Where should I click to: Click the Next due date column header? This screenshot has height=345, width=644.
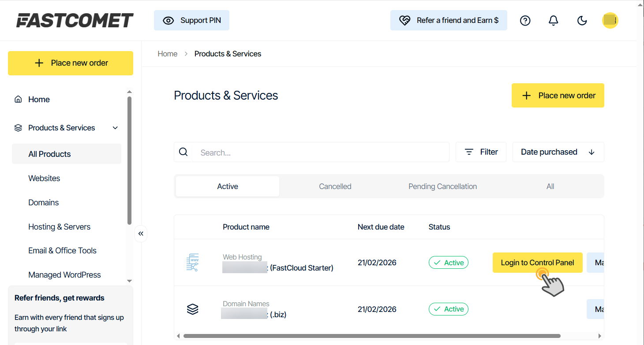(381, 227)
